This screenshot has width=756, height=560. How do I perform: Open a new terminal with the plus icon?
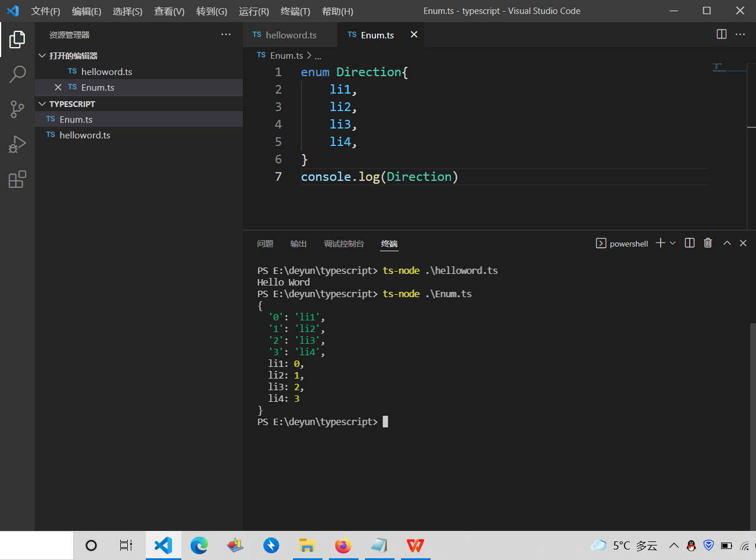click(661, 243)
